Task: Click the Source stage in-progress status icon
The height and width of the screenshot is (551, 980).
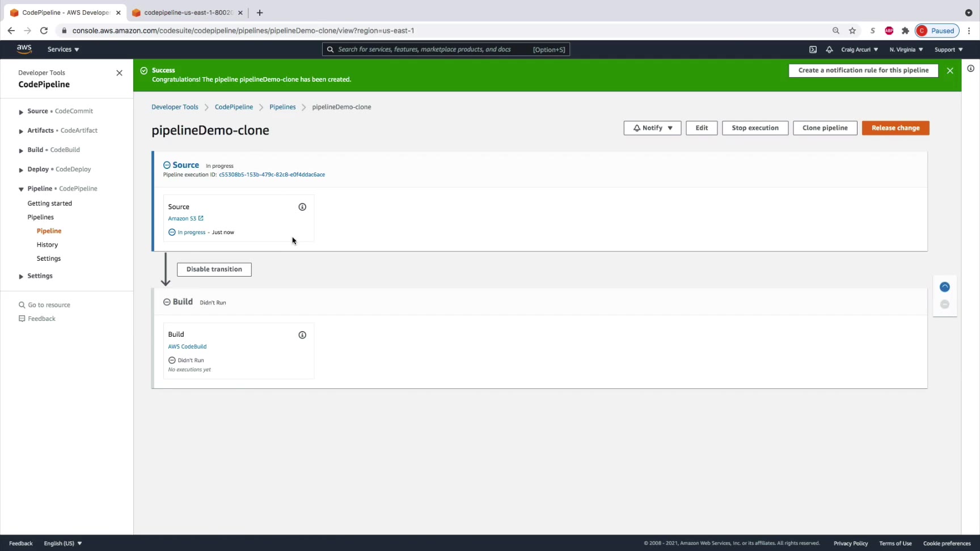Action: click(167, 165)
